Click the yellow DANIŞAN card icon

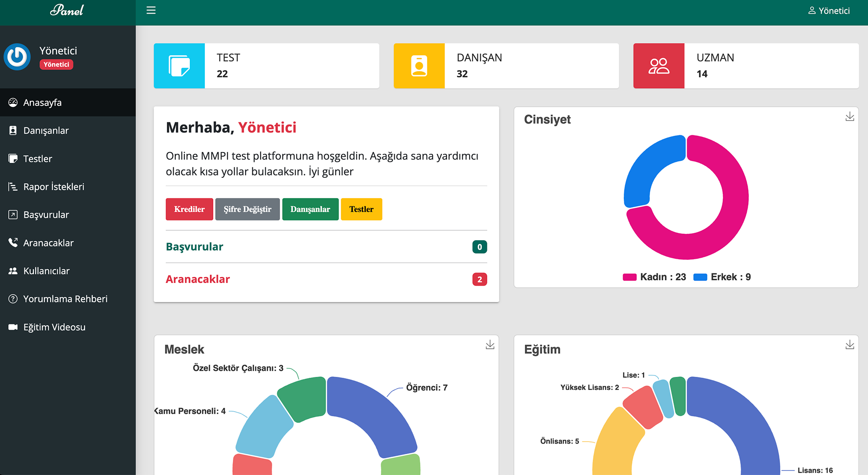(x=419, y=66)
